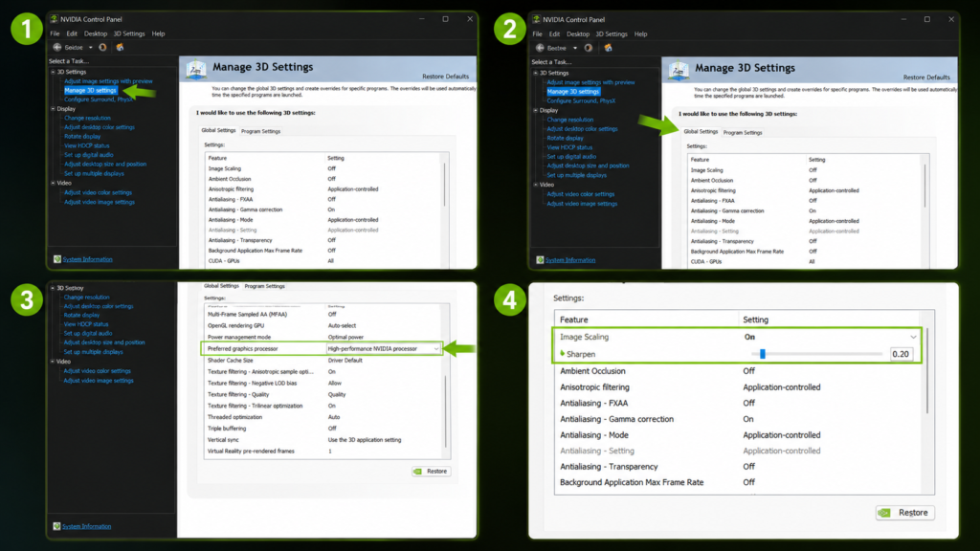Image resolution: width=980 pixels, height=551 pixels.
Task: Collapse Video tree node in top-right window
Action: point(536,185)
